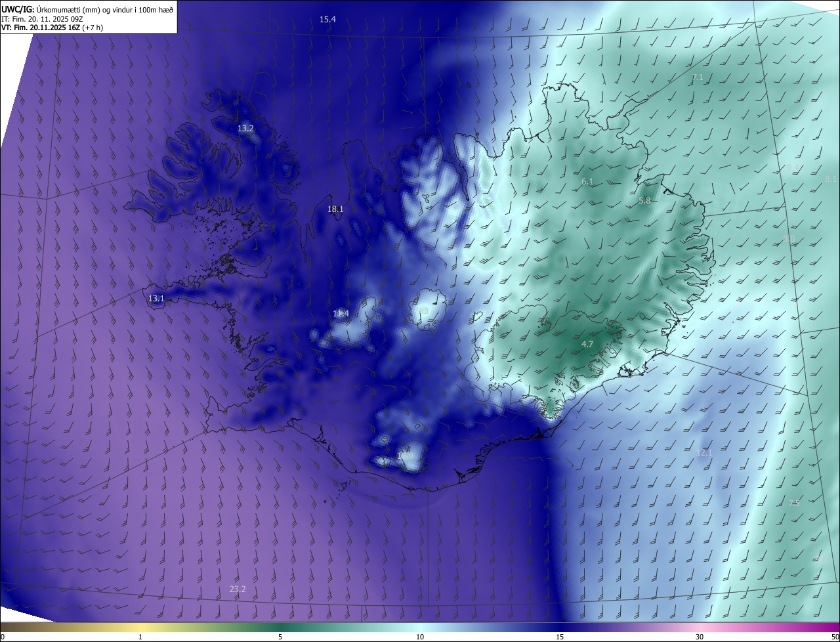Click the 8.1 value label
This screenshot has height=642, width=840.
click(830, 179)
